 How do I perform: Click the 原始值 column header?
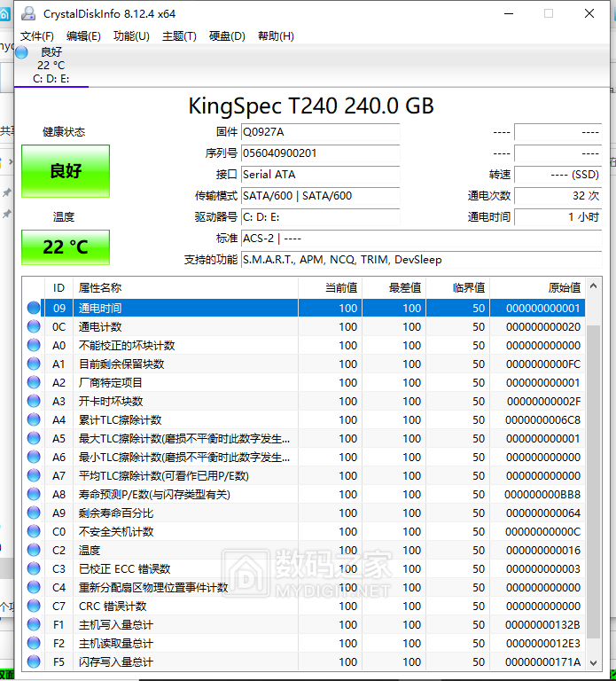pyautogui.click(x=537, y=288)
